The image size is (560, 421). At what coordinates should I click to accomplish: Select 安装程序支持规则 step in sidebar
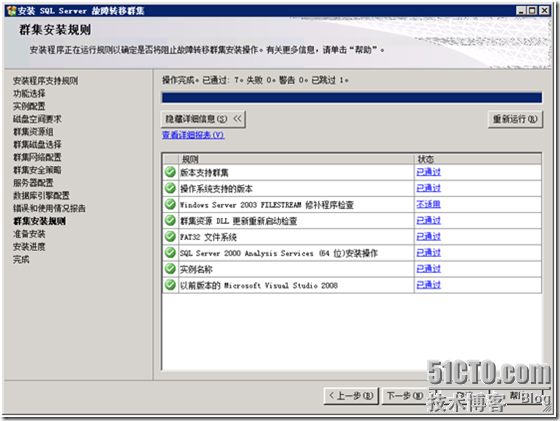click(45, 81)
